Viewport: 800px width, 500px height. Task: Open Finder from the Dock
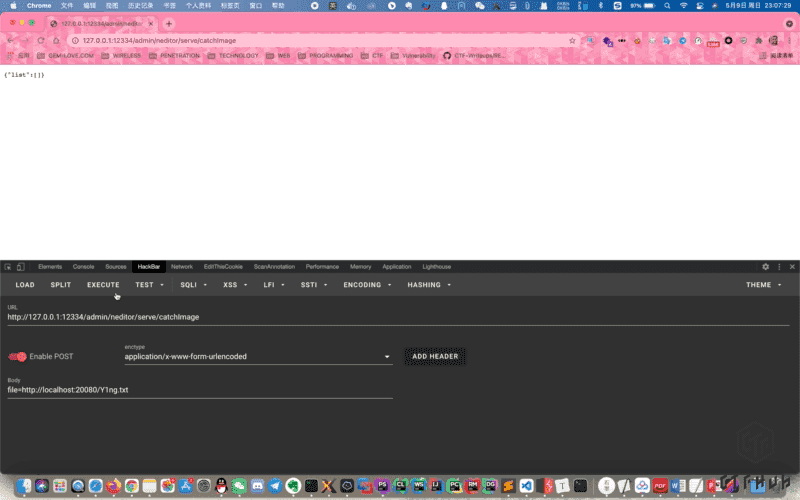tap(24, 485)
